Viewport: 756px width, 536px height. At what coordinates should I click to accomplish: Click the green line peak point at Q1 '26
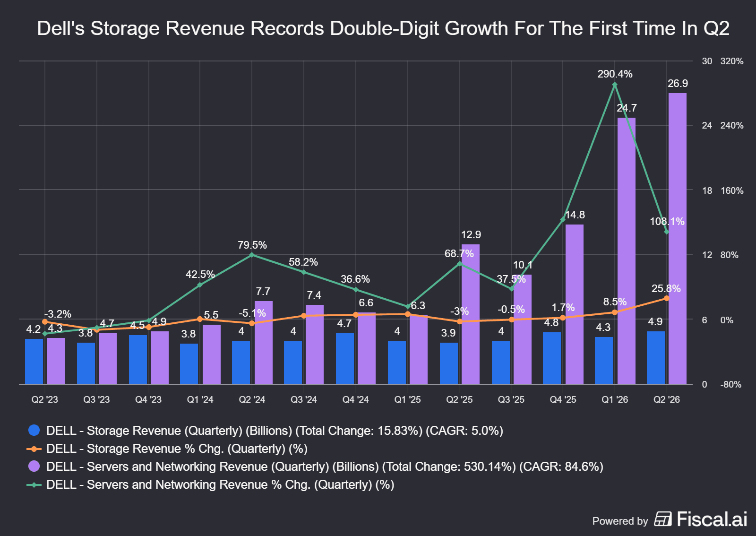coord(615,85)
